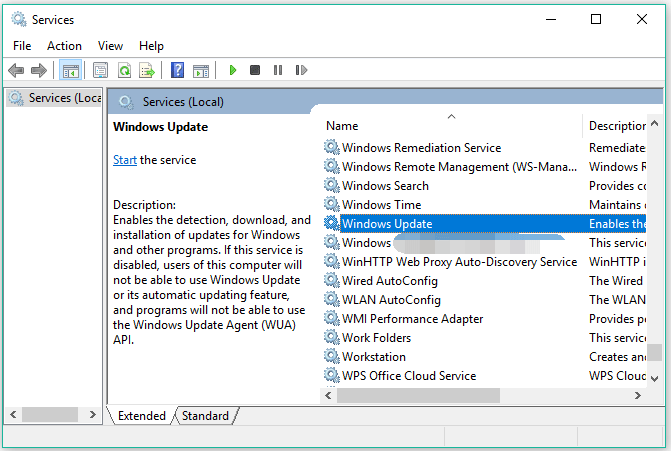Click the horizontal scrollbar thumb in services list
The image size is (671, 451).
tap(418, 395)
